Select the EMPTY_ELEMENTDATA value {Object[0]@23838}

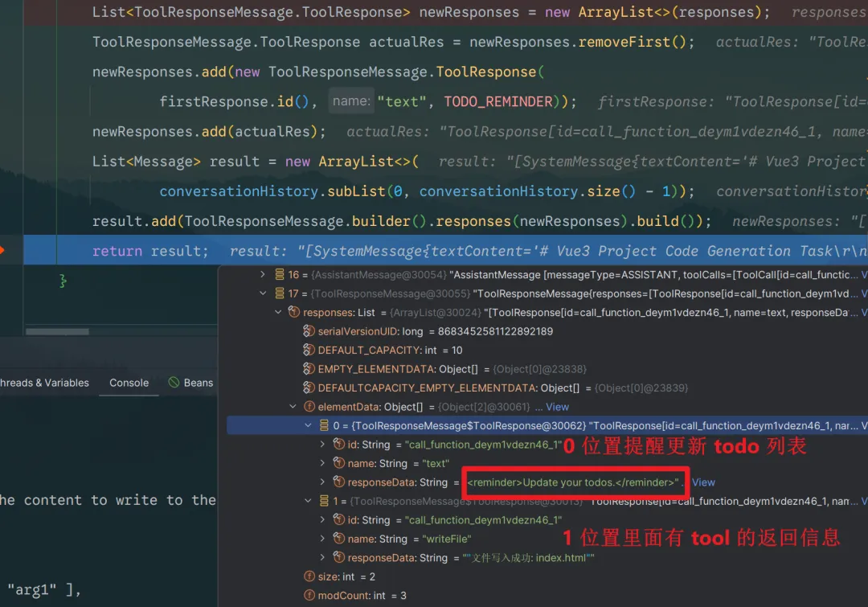[x=539, y=369]
